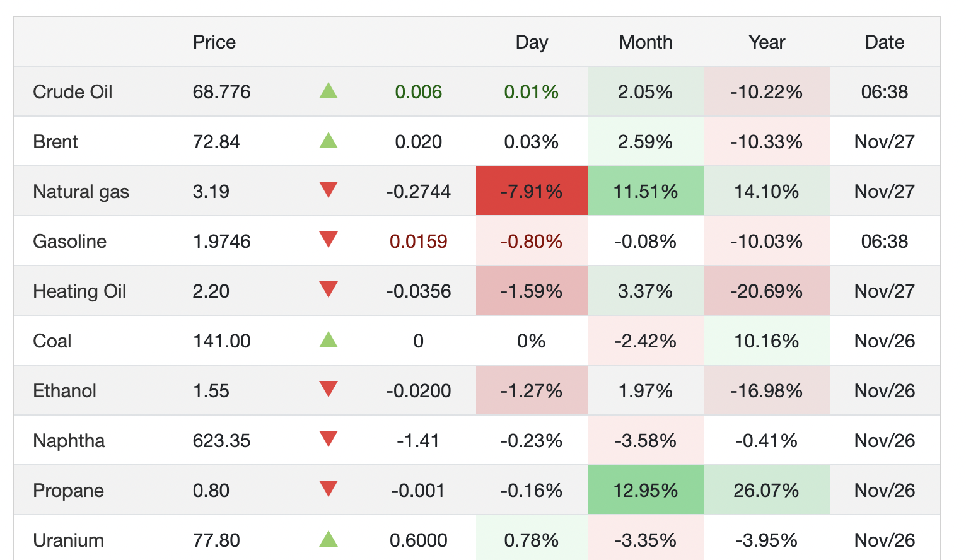Select Naphtha price 623.35
The height and width of the screenshot is (560, 966).
coord(221,441)
